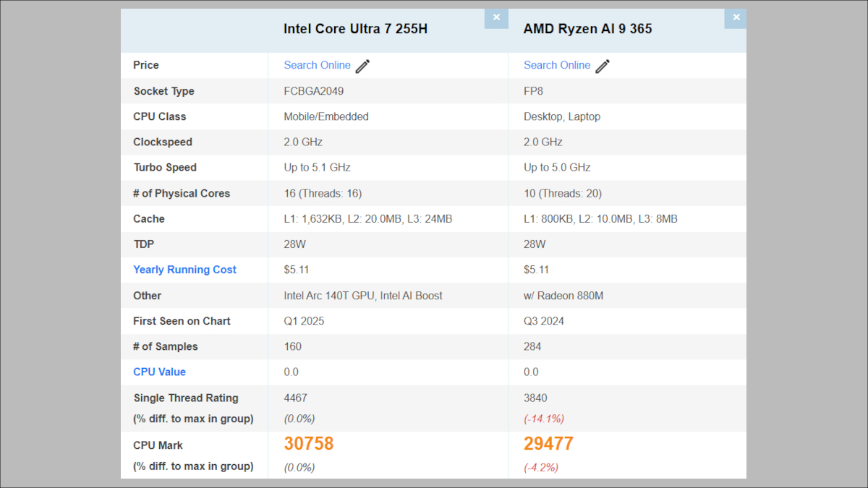The width and height of the screenshot is (868, 488).
Task: Click the w/ Radeon 880M text
Action: (563, 296)
